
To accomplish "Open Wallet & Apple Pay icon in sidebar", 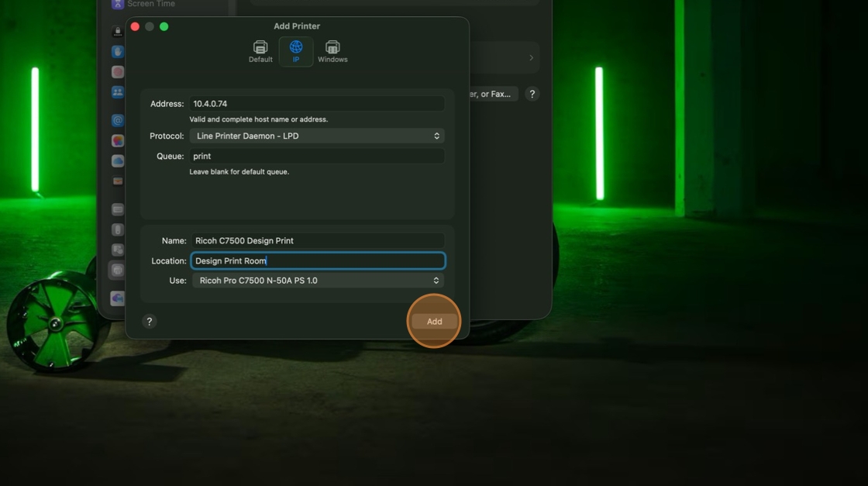I will [117, 181].
